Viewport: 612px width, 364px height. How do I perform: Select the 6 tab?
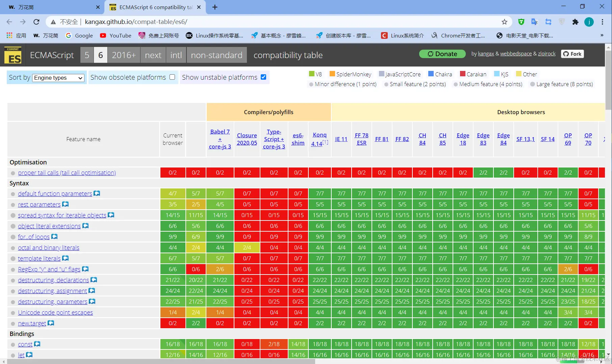(101, 55)
